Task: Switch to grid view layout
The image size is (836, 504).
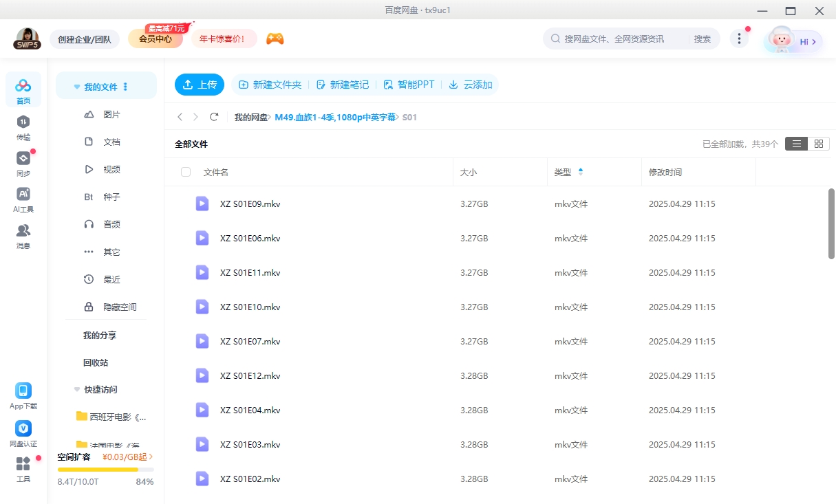Action: (818, 144)
